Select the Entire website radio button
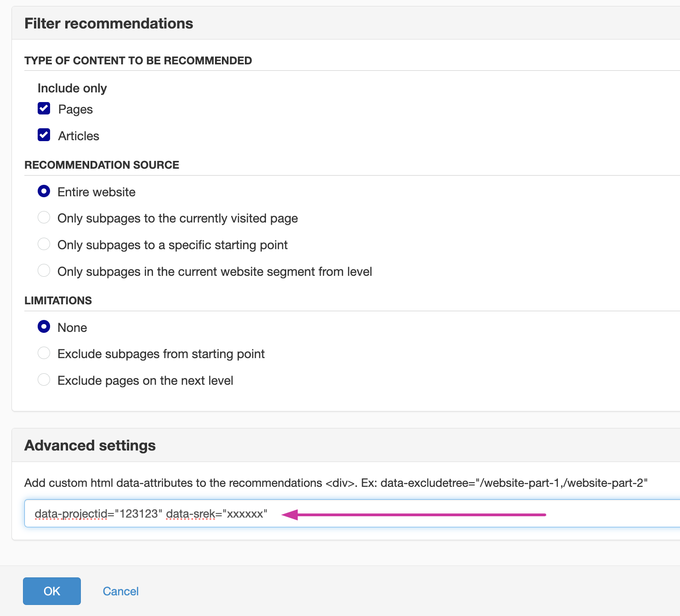The image size is (680, 616). [44, 191]
